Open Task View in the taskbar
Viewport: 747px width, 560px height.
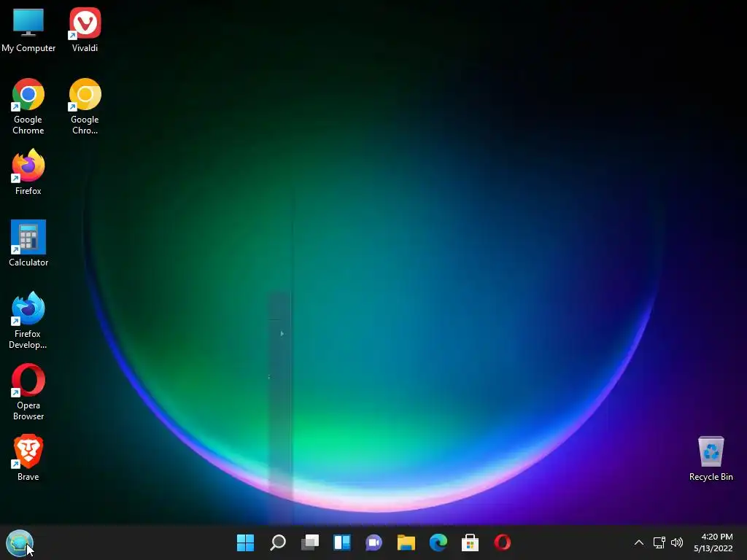310,542
